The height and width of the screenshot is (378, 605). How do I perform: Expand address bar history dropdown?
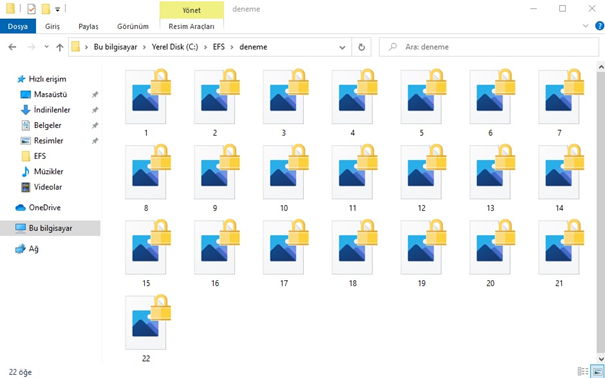coord(342,47)
